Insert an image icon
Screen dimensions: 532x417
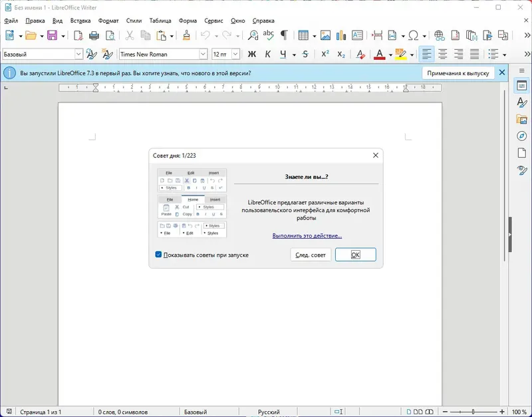coord(325,35)
